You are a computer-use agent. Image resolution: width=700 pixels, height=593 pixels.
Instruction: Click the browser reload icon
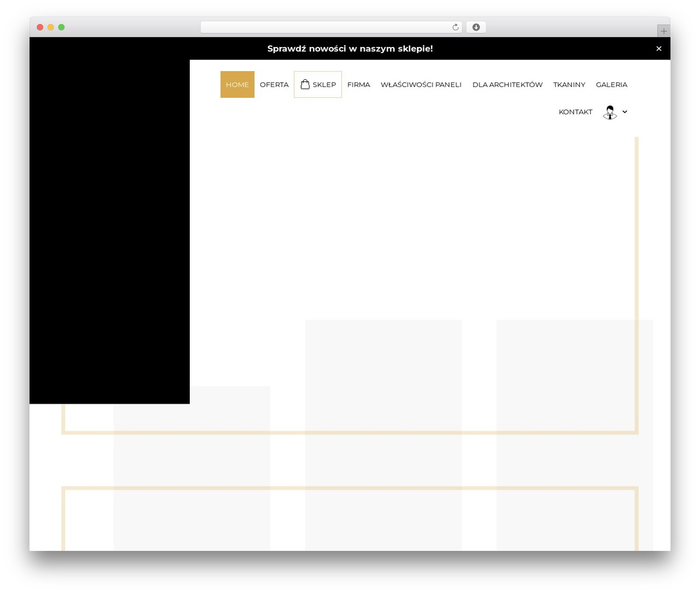pos(456,27)
